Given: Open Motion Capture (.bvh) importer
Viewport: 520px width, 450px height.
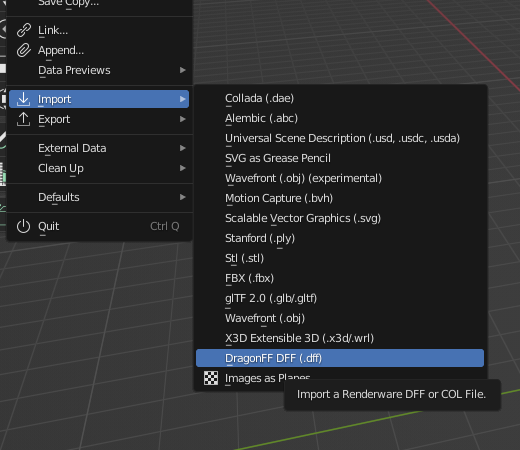Looking at the screenshot, I should click(x=340, y=198).
